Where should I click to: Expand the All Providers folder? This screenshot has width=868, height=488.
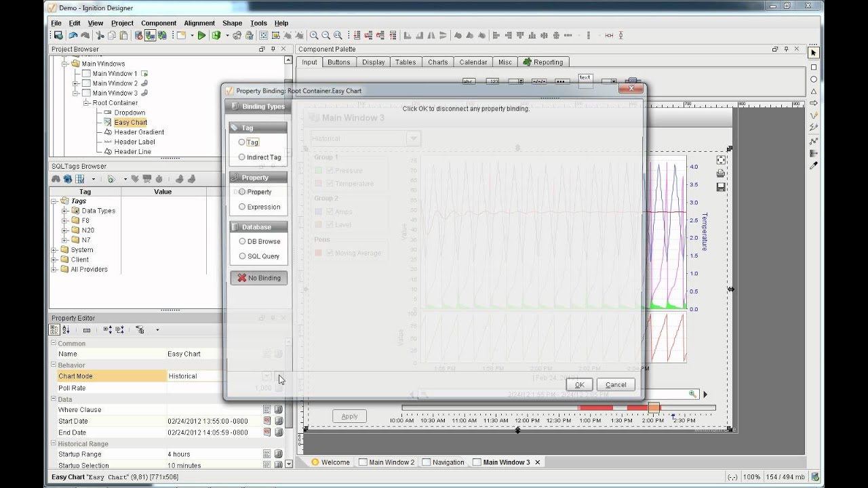click(x=54, y=269)
